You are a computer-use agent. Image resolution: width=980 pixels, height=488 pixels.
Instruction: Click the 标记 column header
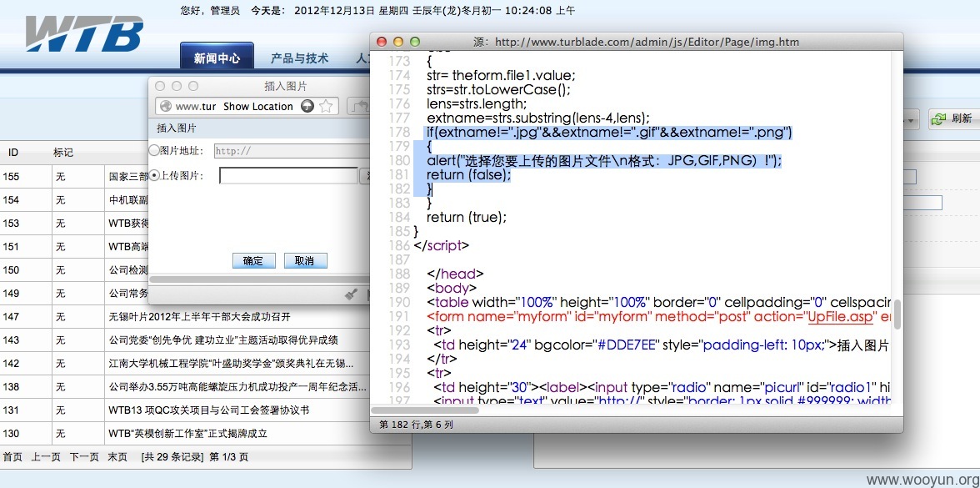point(63,153)
